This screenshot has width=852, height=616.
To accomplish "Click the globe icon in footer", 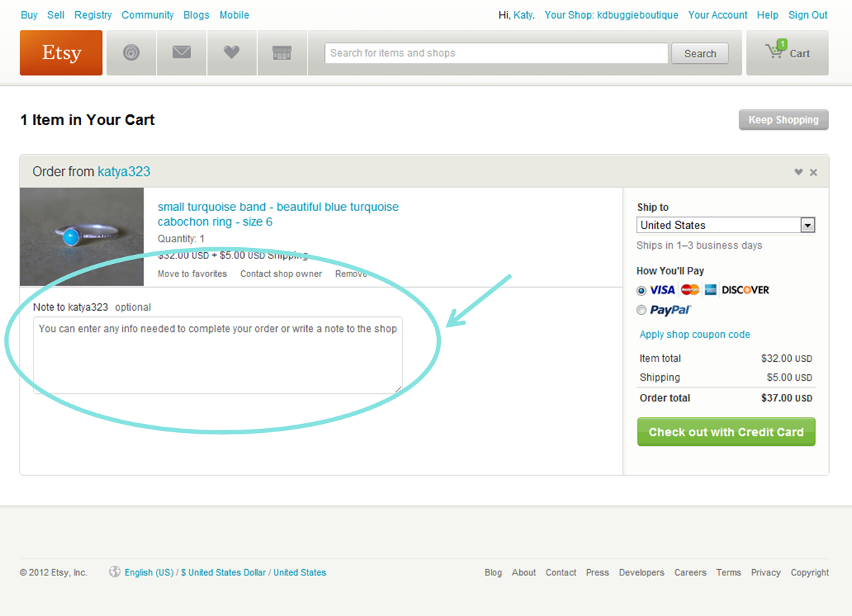I will click(x=115, y=572).
